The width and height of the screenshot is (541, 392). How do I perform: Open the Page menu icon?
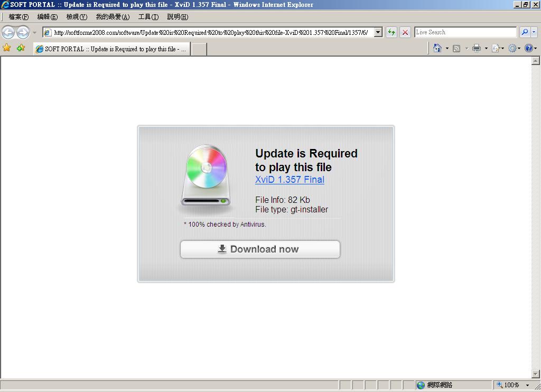498,48
